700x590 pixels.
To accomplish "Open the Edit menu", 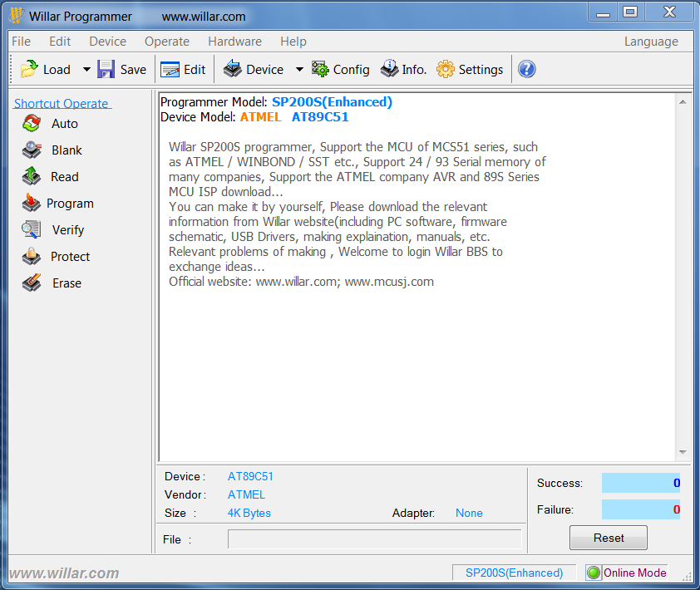I will (x=60, y=42).
